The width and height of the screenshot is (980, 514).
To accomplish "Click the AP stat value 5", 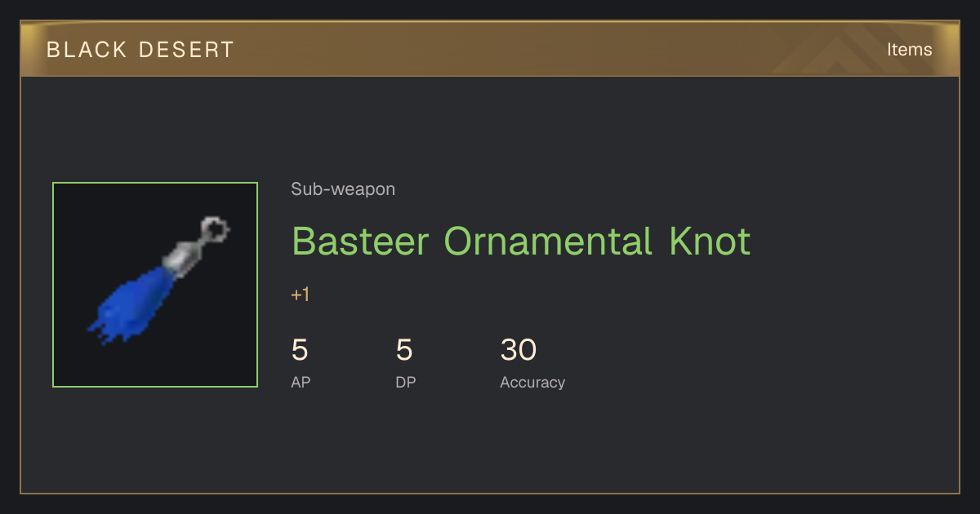I will click(x=300, y=351).
